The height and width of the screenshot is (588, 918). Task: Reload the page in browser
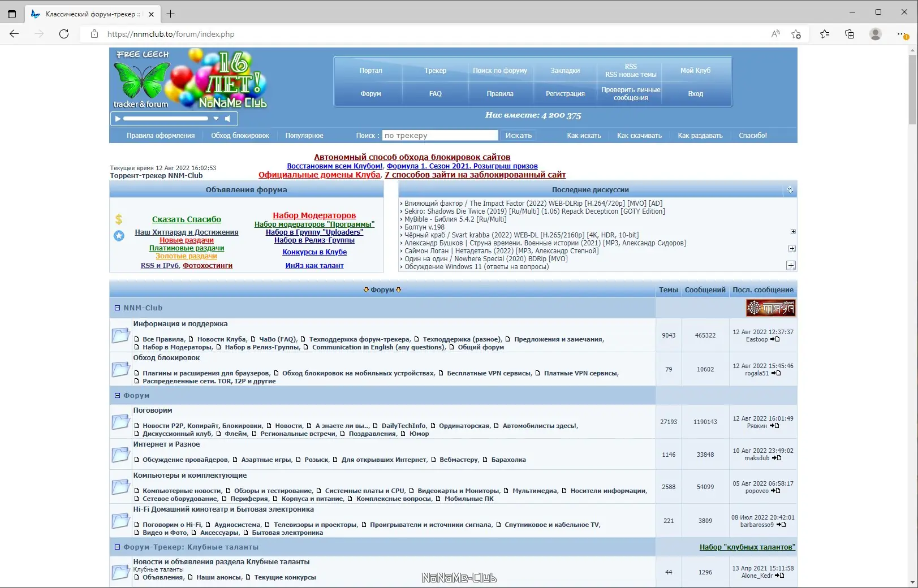coord(64,34)
